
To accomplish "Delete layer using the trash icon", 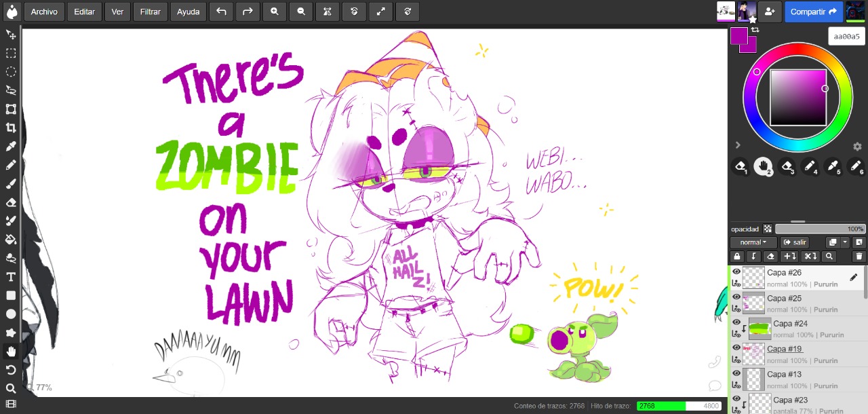I will [859, 257].
